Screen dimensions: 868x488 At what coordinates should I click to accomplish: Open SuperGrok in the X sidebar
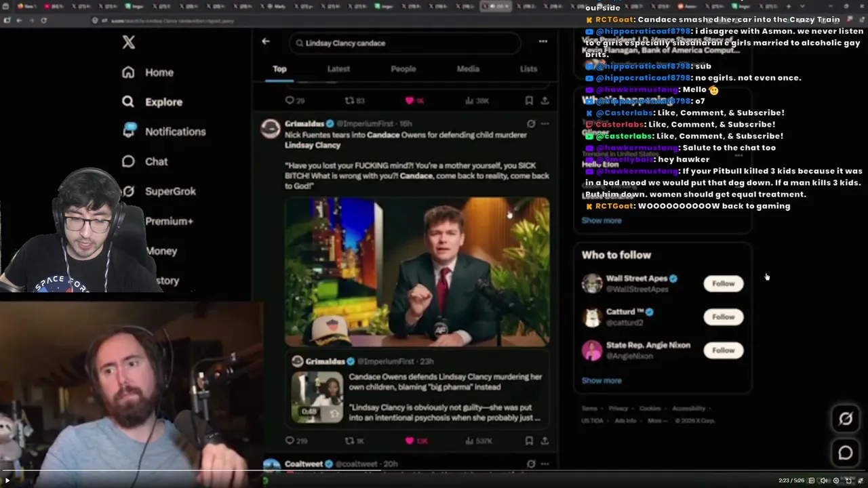(x=159, y=191)
